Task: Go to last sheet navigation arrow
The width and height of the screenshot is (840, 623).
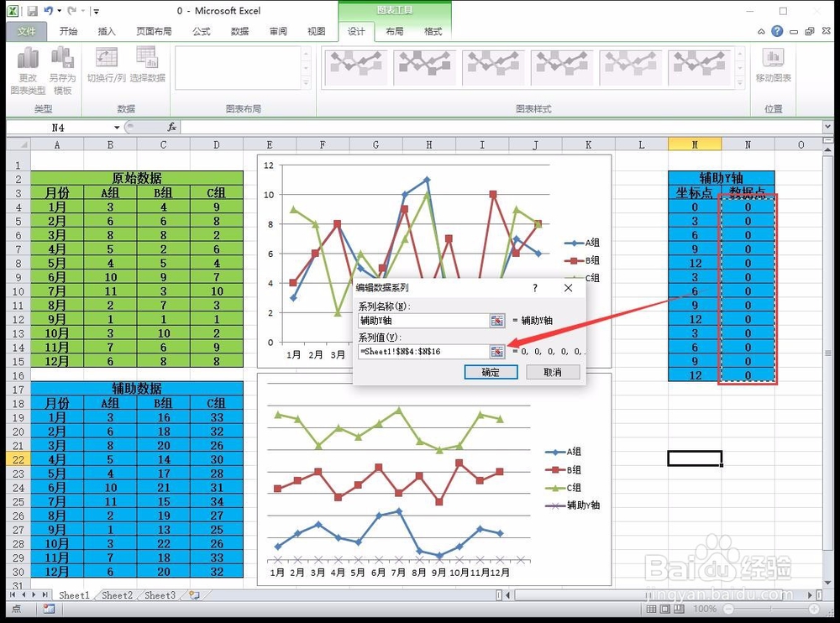Action: click(x=45, y=594)
